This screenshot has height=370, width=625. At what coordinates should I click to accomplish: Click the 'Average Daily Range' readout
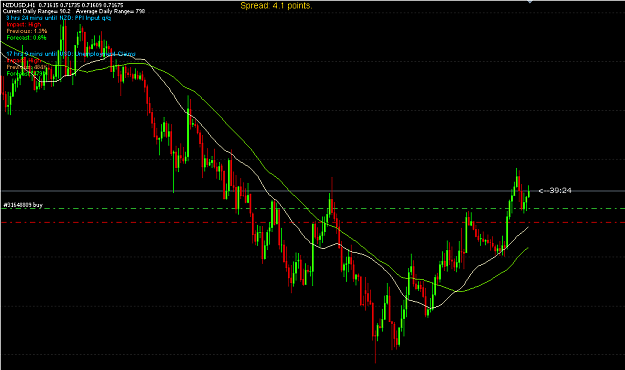tap(110, 12)
